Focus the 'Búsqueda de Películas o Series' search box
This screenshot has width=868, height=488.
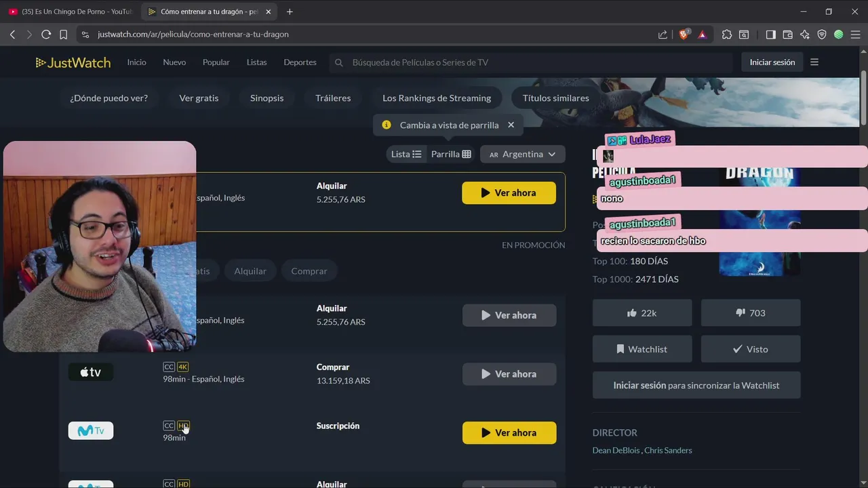tap(531, 62)
